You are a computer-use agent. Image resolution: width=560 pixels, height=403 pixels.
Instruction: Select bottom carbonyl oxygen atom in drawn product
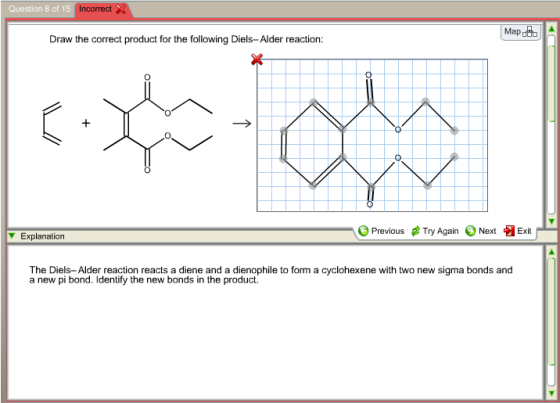pyautogui.click(x=370, y=204)
